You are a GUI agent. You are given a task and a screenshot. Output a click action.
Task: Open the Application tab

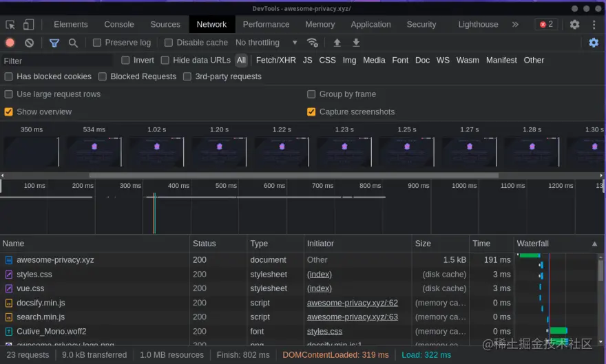(x=370, y=24)
